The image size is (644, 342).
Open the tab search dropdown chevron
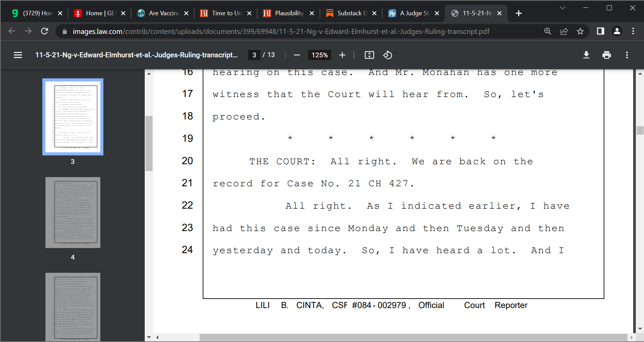click(x=563, y=8)
